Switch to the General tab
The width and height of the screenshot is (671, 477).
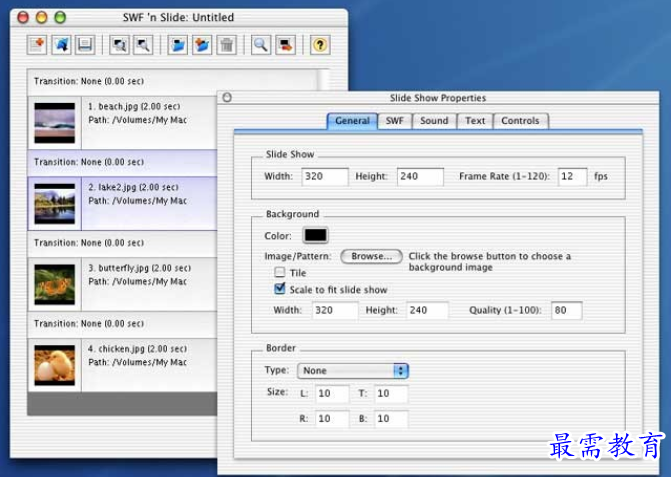click(352, 121)
